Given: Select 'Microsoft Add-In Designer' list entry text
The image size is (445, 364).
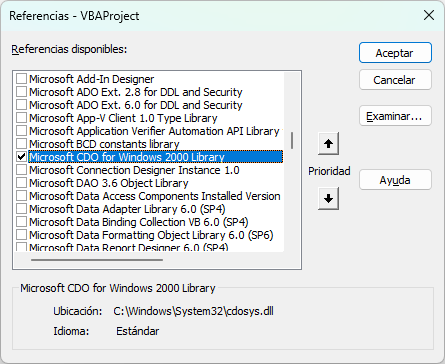Looking at the screenshot, I should (x=92, y=79).
